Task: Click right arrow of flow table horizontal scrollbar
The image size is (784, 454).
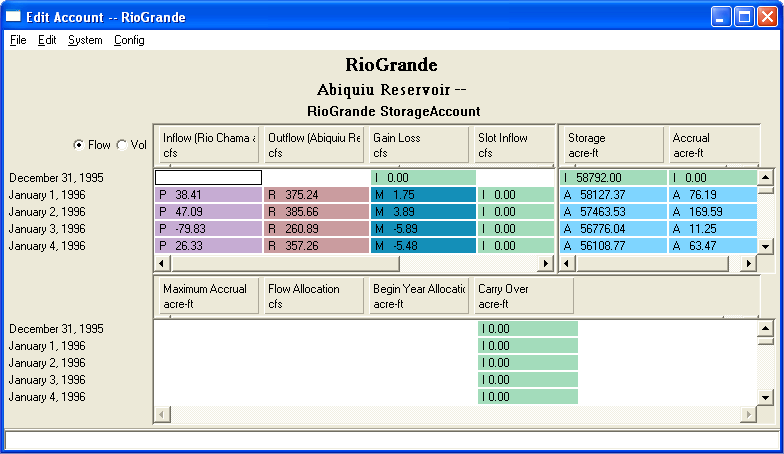Action: coord(546,263)
